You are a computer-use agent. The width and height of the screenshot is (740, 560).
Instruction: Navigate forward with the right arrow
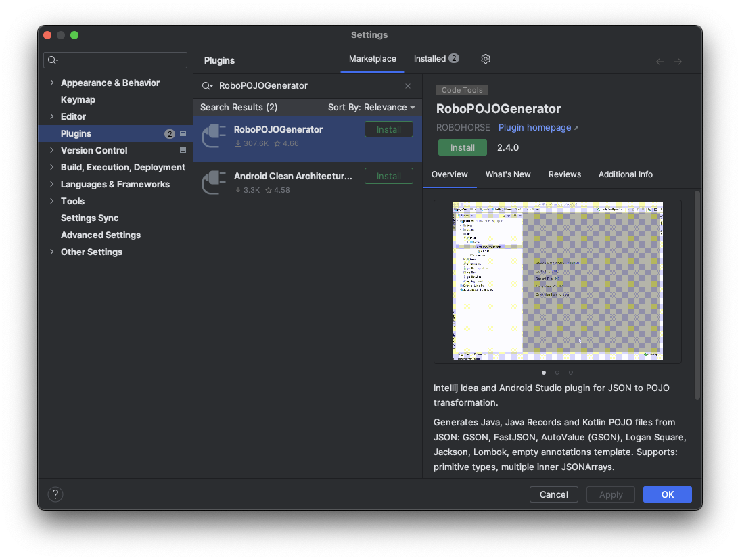pyautogui.click(x=678, y=62)
